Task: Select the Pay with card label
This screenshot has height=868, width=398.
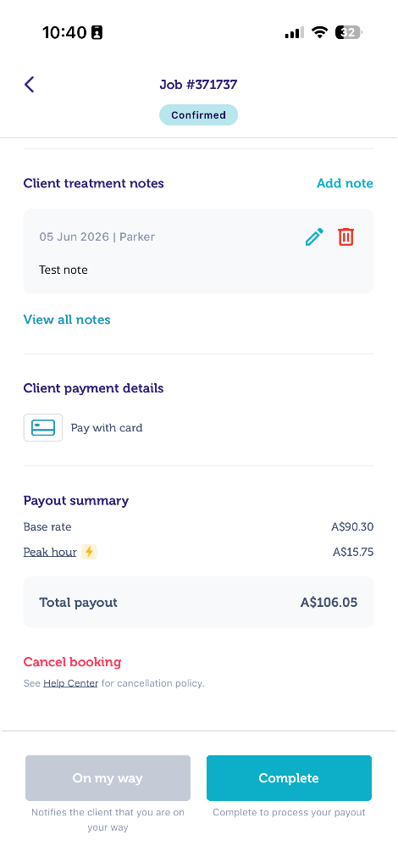Action: click(107, 428)
